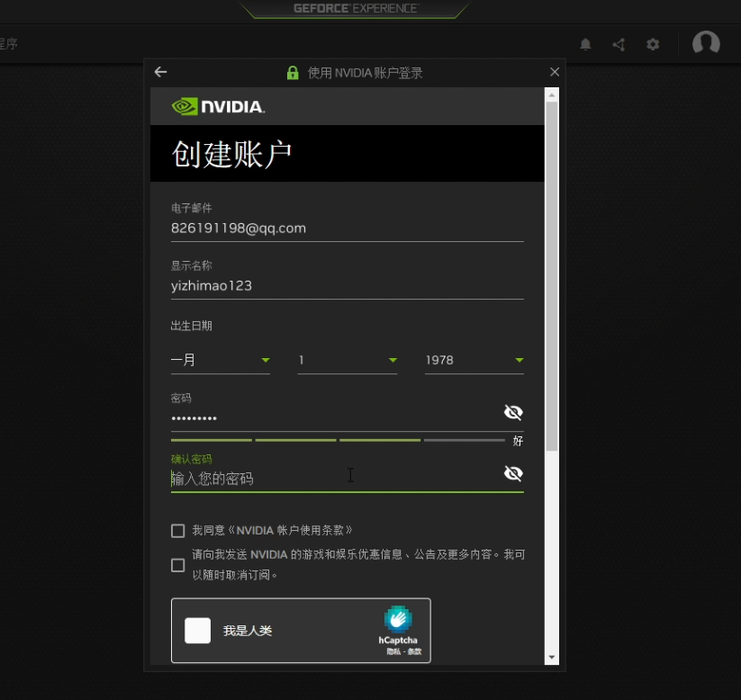Click the NVIDIA logo
Image resolution: width=741 pixels, height=700 pixels.
(218, 106)
